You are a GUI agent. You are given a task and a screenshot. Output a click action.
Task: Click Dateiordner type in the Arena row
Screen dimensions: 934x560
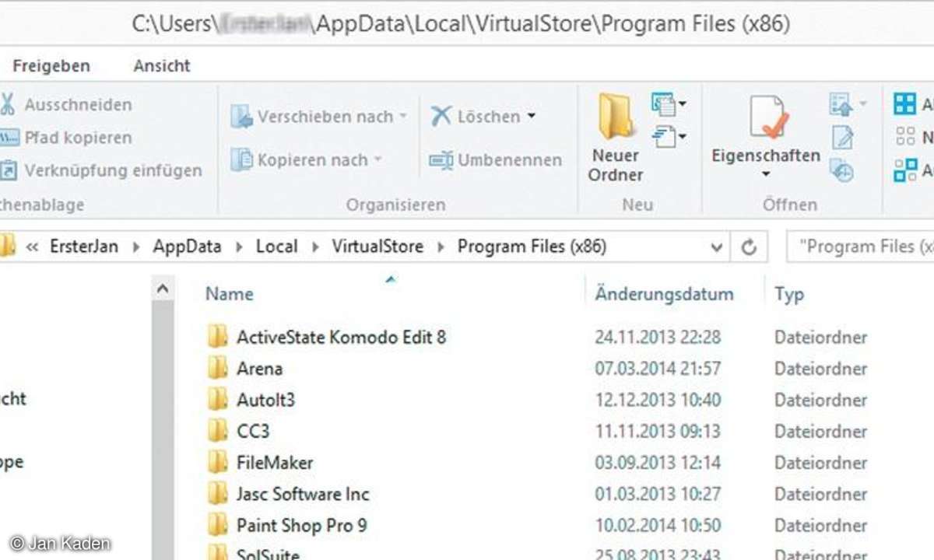820,368
